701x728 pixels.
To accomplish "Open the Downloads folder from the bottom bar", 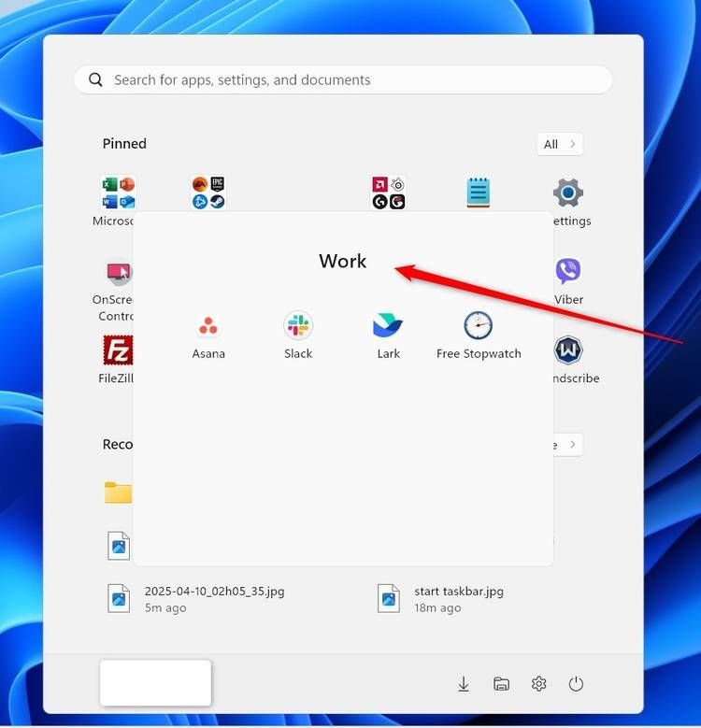I will 464,684.
